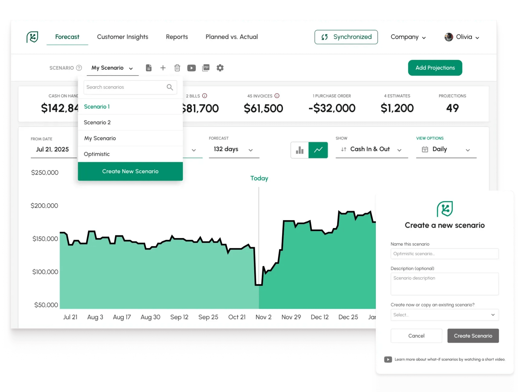Select Scenario 1 from the list
532x392 pixels.
(130, 106)
